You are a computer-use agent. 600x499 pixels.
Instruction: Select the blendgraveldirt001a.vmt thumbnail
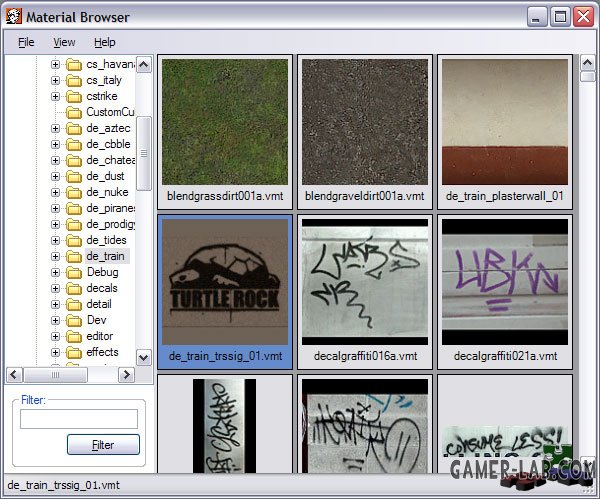click(365, 122)
